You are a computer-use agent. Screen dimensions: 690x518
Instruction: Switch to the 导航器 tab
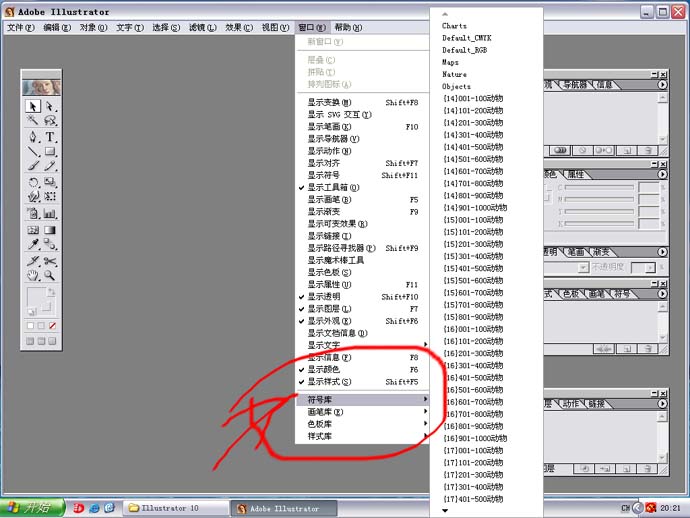pyautogui.click(x=575, y=84)
